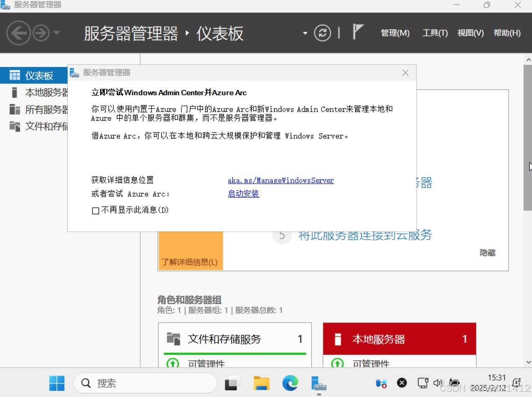
Task: Click the dashboard vertical scrollbar thumb
Action: pyautogui.click(x=527, y=137)
